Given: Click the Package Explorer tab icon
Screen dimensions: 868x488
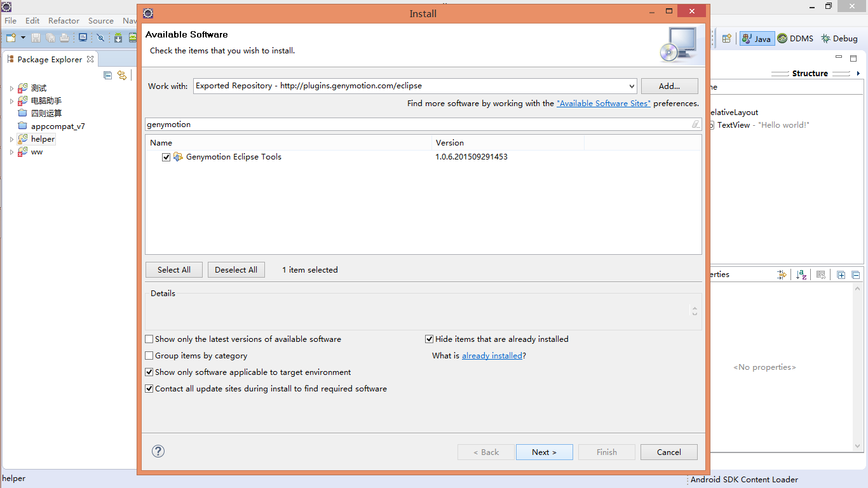Looking at the screenshot, I should 11,59.
